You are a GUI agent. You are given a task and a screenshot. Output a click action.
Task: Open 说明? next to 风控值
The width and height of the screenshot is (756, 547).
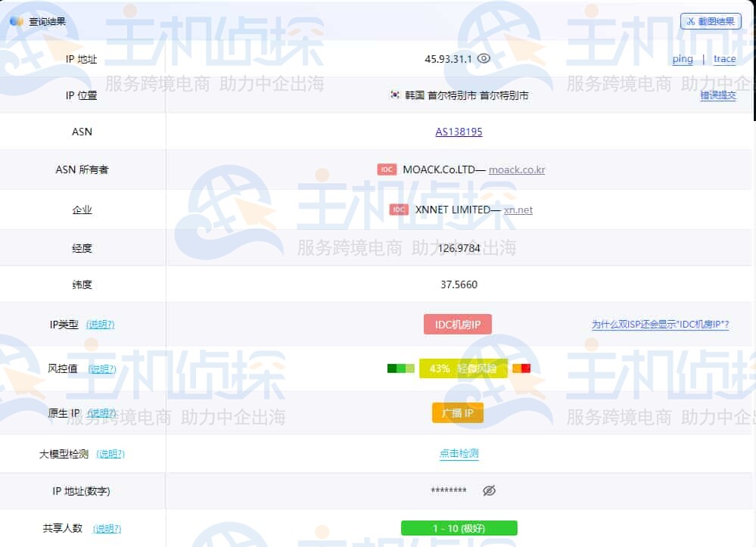point(102,369)
